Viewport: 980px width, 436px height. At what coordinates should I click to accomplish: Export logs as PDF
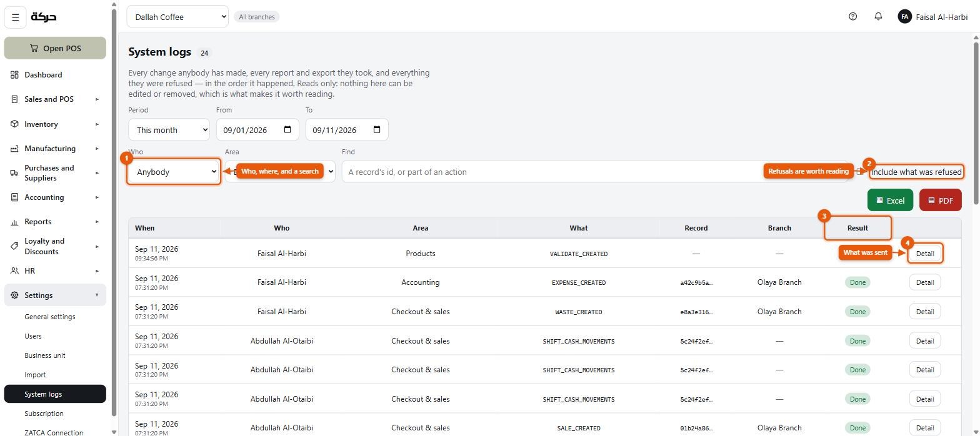pyautogui.click(x=940, y=201)
